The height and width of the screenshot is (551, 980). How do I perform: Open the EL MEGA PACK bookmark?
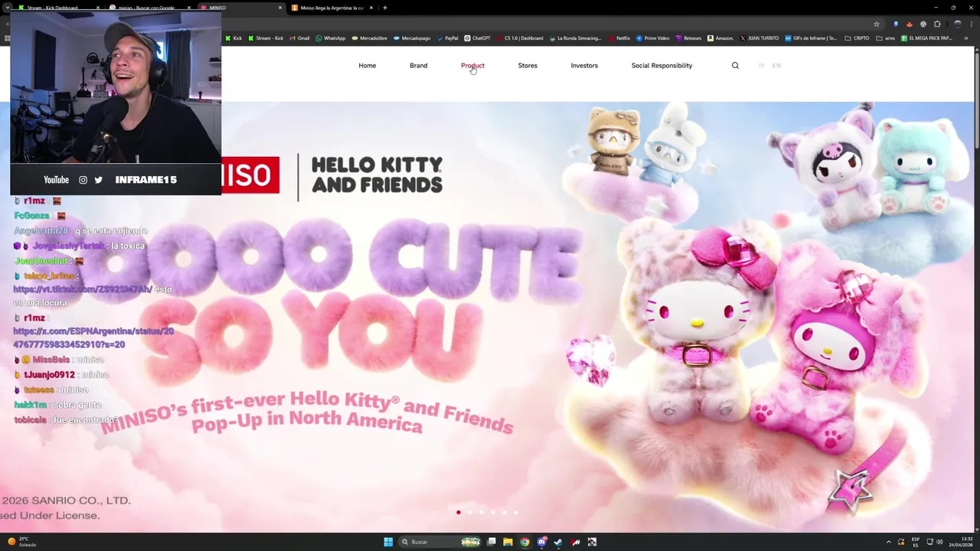point(926,38)
